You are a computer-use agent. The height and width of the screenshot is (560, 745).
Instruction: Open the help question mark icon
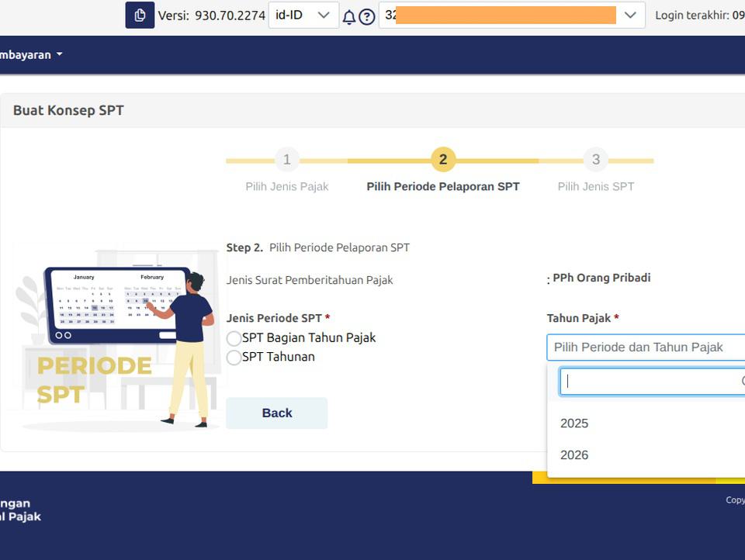[x=367, y=16]
